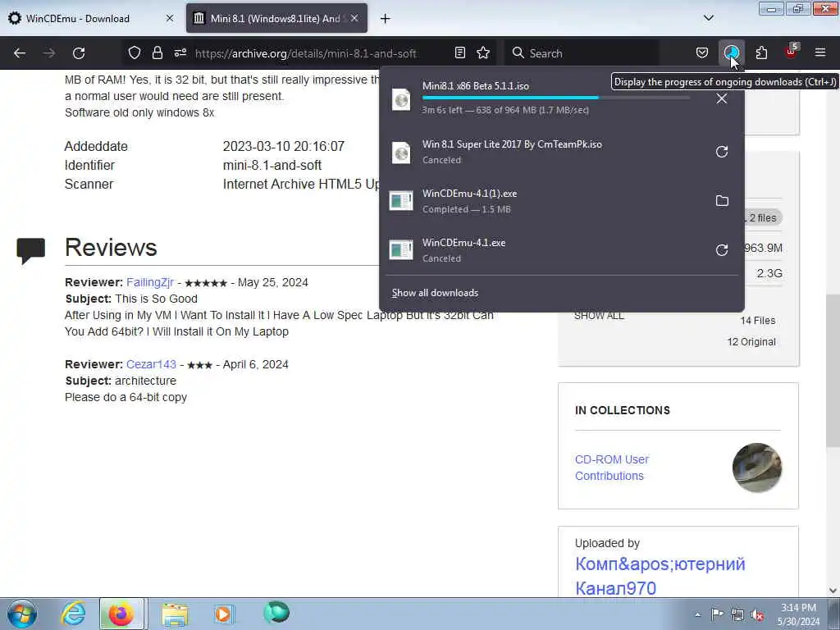Image resolution: width=840 pixels, height=630 pixels.
Task: Click the downloads progress toolbar button
Action: (x=731, y=52)
